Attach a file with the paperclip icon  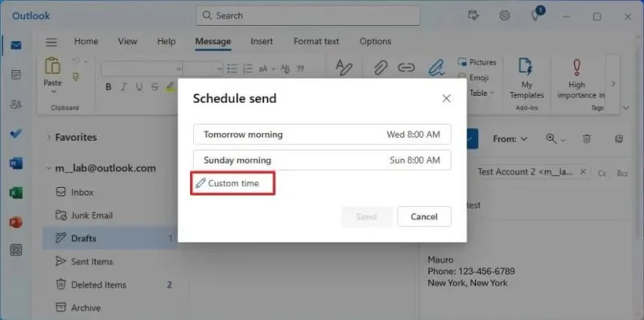[381, 69]
